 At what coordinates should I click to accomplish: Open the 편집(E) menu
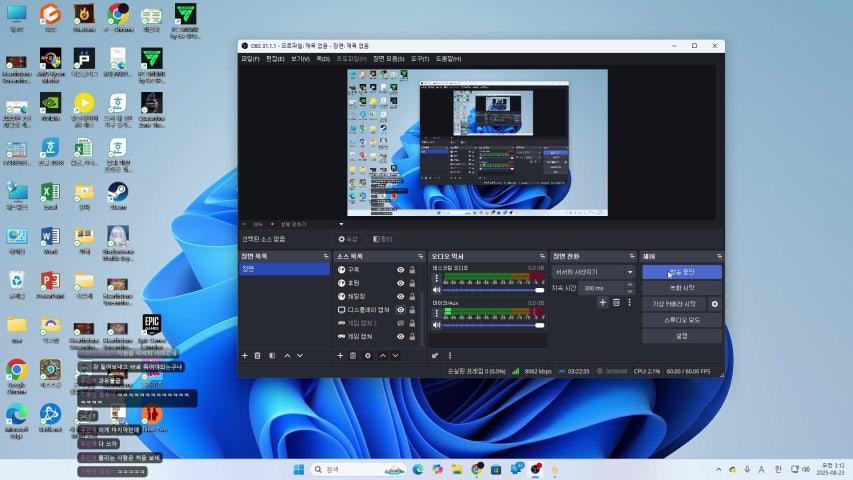click(x=275, y=59)
